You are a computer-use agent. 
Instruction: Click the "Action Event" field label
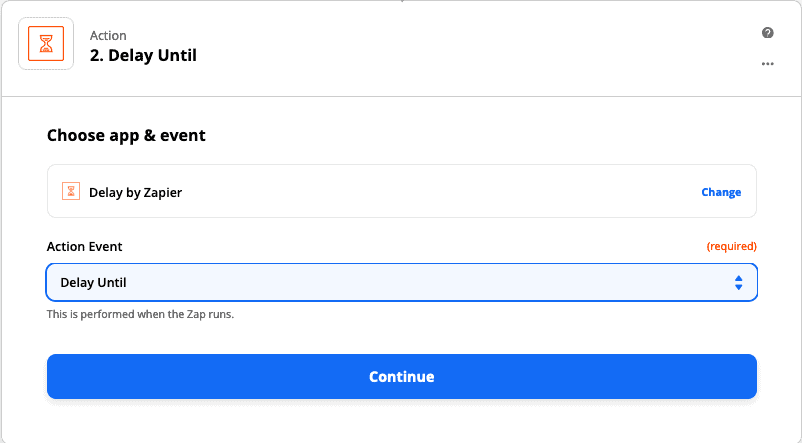click(x=84, y=247)
